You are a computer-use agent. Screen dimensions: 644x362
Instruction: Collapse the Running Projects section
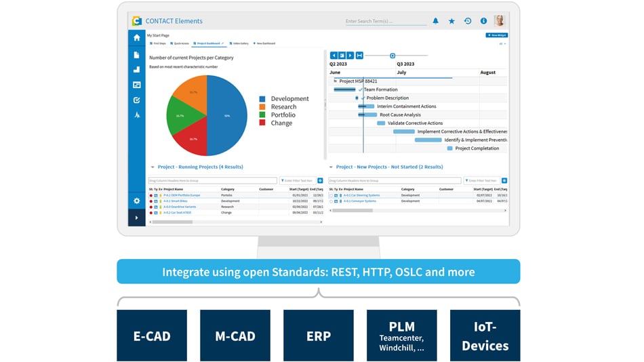click(x=151, y=167)
